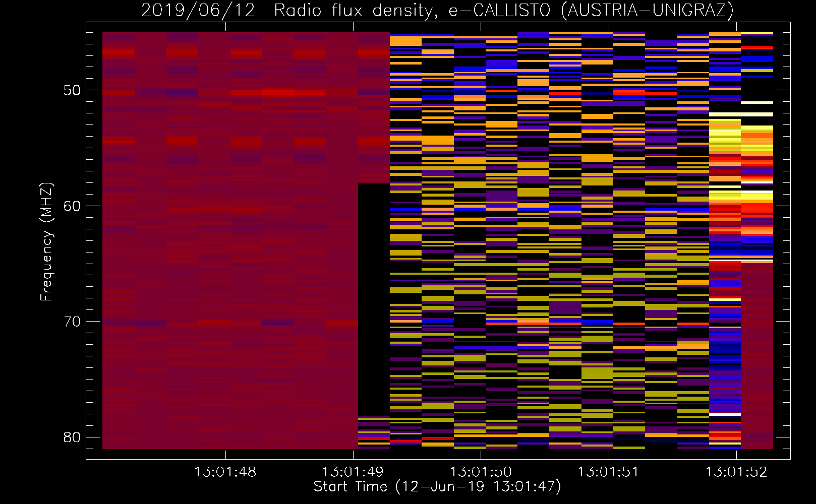Click the 13:01:51 time axis label
816x504 pixels.
click(608, 472)
